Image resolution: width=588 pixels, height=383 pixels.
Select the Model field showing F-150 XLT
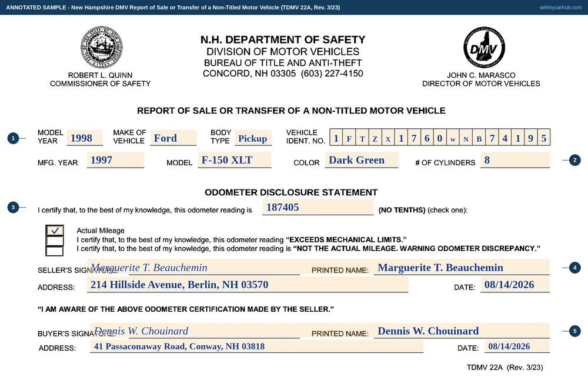coord(235,160)
